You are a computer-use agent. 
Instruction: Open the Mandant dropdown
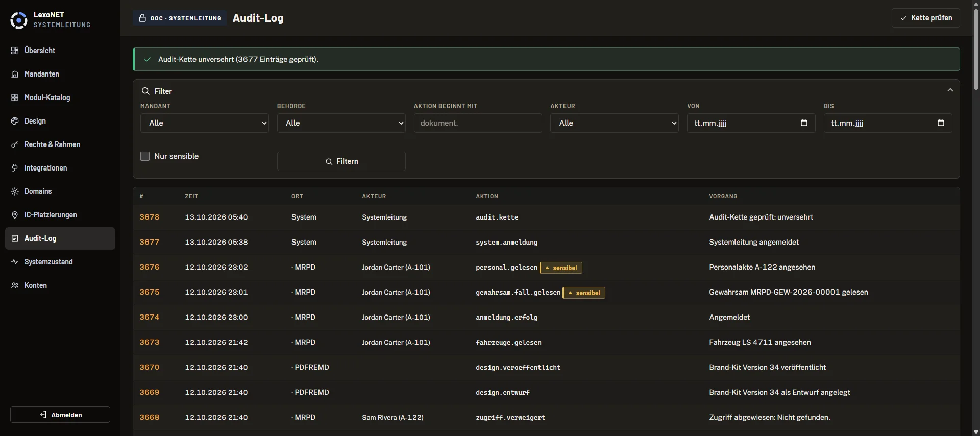(204, 123)
